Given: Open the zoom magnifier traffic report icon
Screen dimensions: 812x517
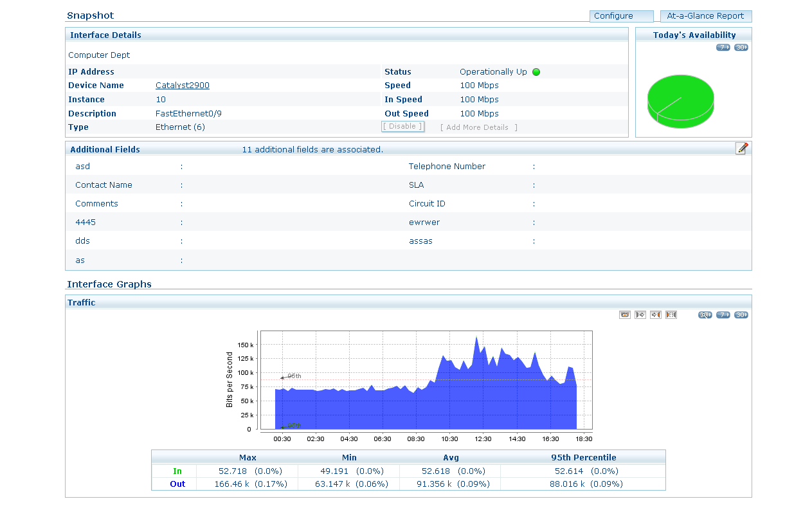Looking at the screenshot, I should 705,315.
